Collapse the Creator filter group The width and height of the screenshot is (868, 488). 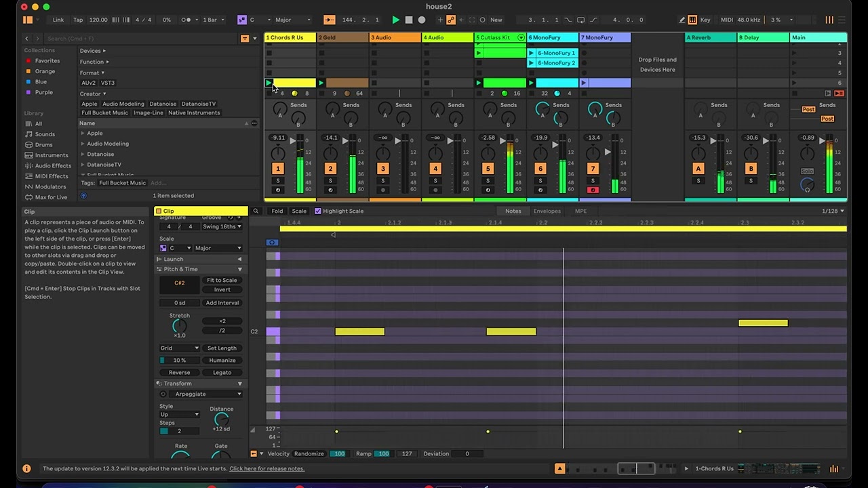coord(93,94)
